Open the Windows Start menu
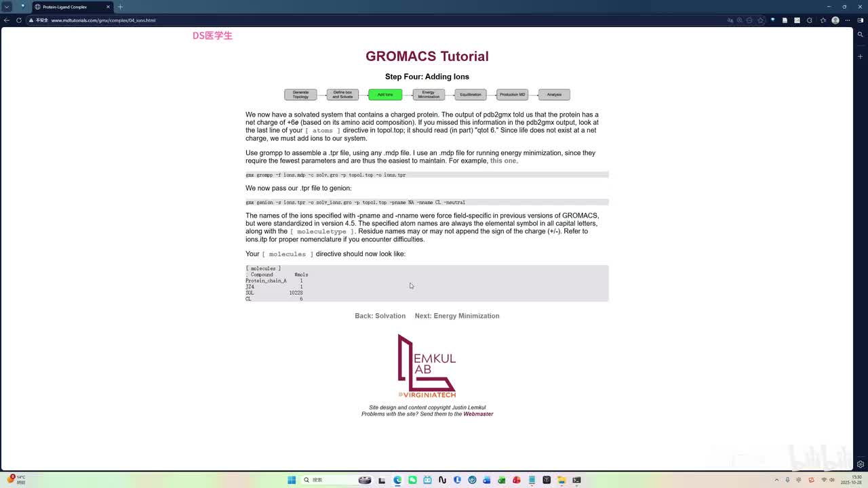Viewport: 868px width, 488px height. point(292,480)
